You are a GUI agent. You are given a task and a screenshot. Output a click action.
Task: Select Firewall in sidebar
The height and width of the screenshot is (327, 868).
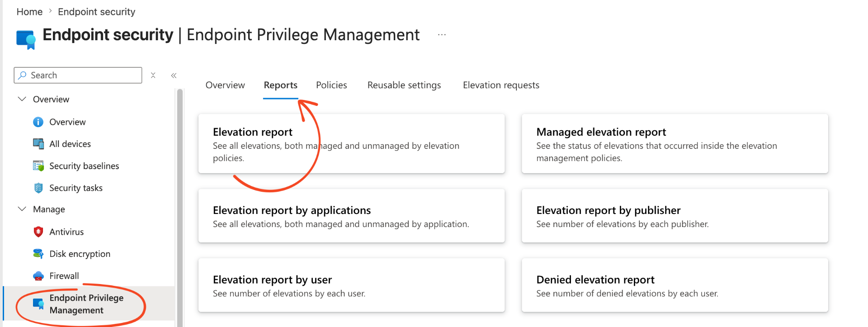tap(64, 276)
